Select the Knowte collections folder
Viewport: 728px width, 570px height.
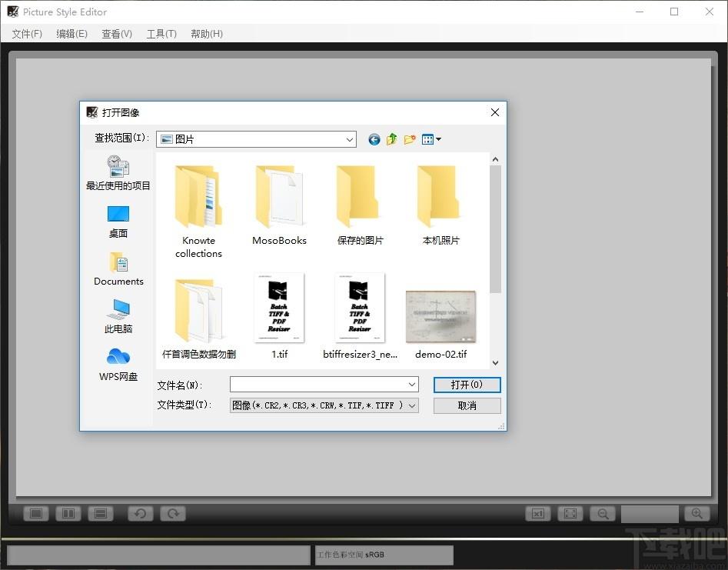coord(198,212)
